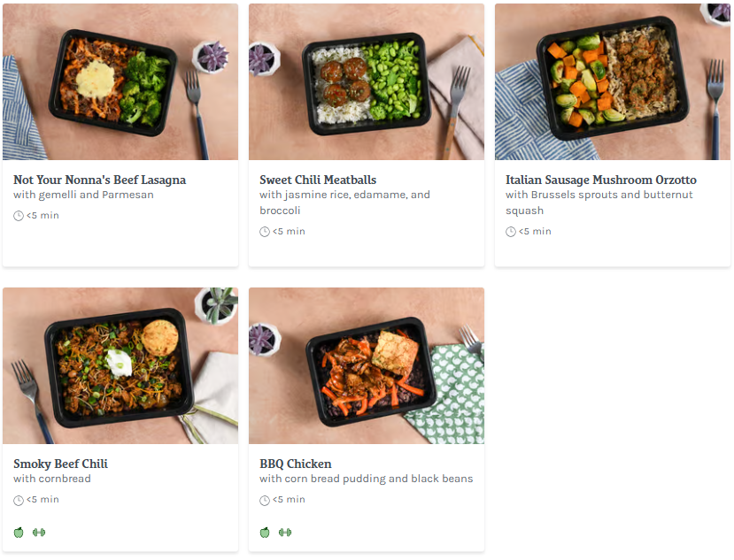Click the clock icon on Smoky Beef Chili card
734x560 pixels.
pos(19,501)
